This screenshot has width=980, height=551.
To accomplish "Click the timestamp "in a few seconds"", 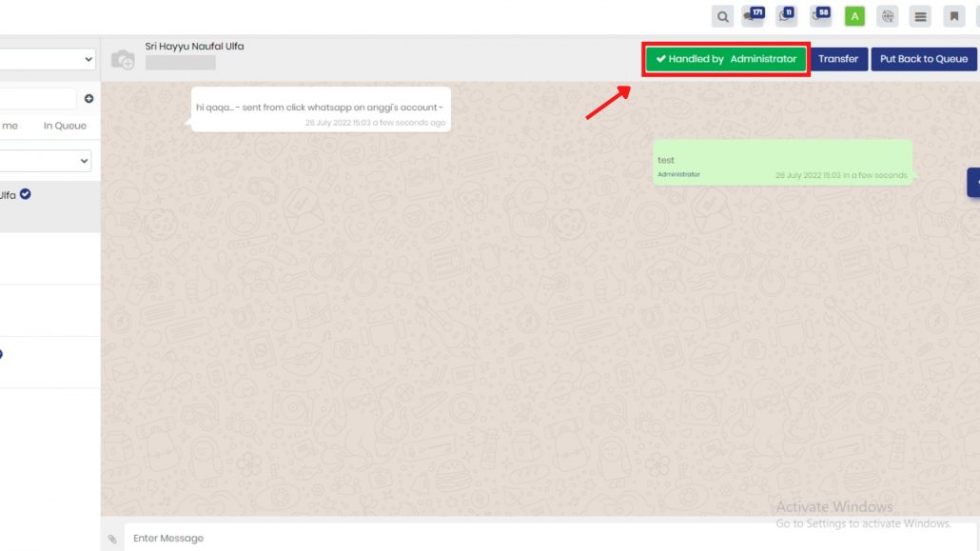I will [x=875, y=175].
